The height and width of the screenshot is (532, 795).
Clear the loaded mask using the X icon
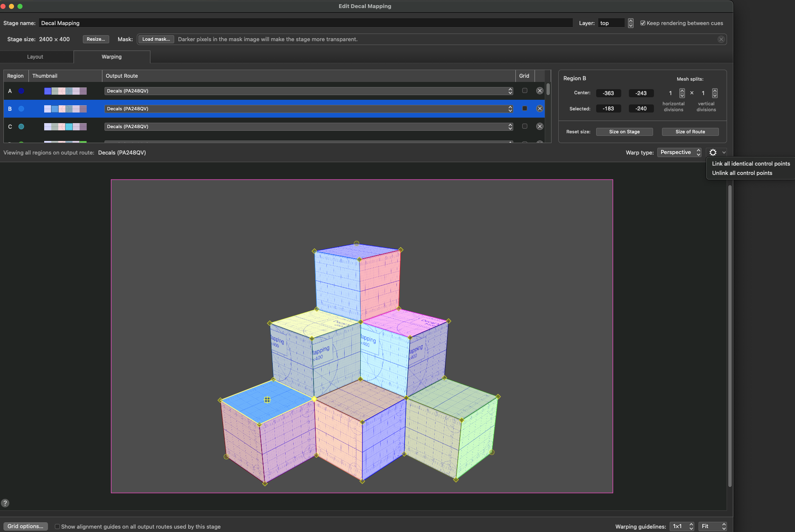pos(721,39)
